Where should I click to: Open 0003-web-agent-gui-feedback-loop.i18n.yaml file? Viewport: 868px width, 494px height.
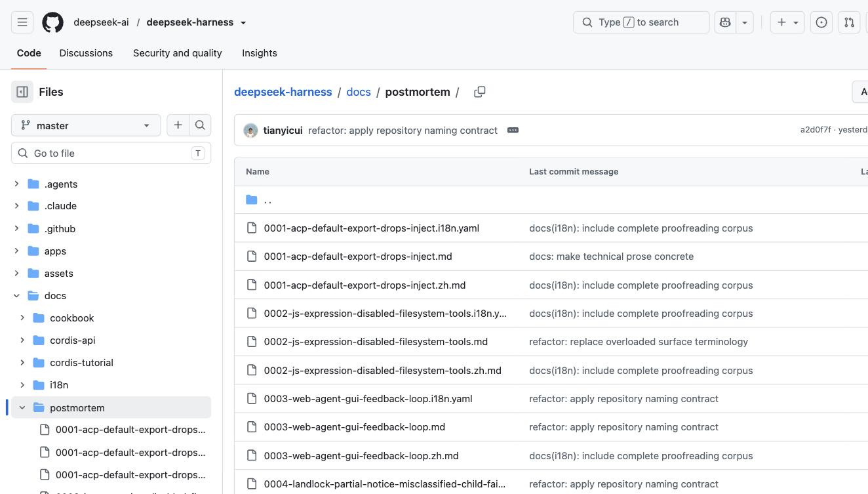tap(368, 399)
